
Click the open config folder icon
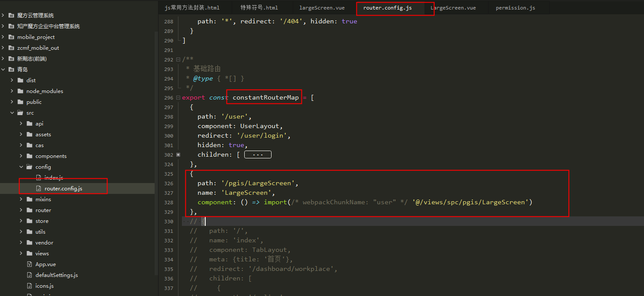(x=29, y=167)
